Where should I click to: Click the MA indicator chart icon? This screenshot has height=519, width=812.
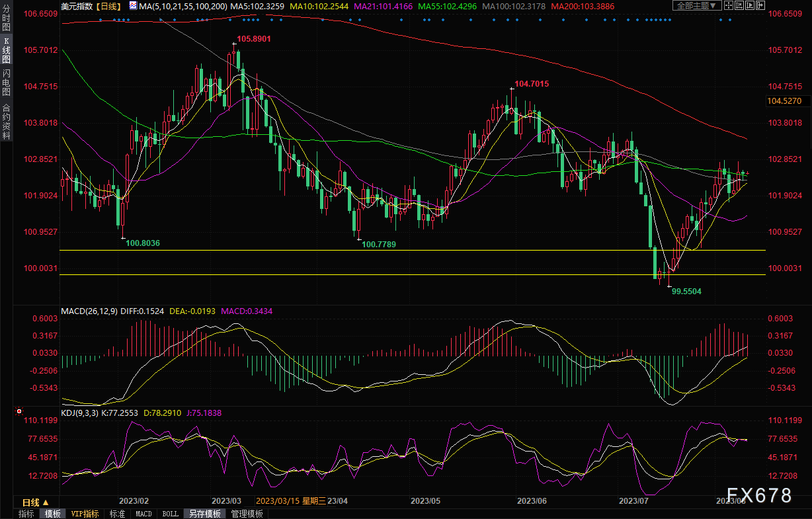click(x=133, y=6)
